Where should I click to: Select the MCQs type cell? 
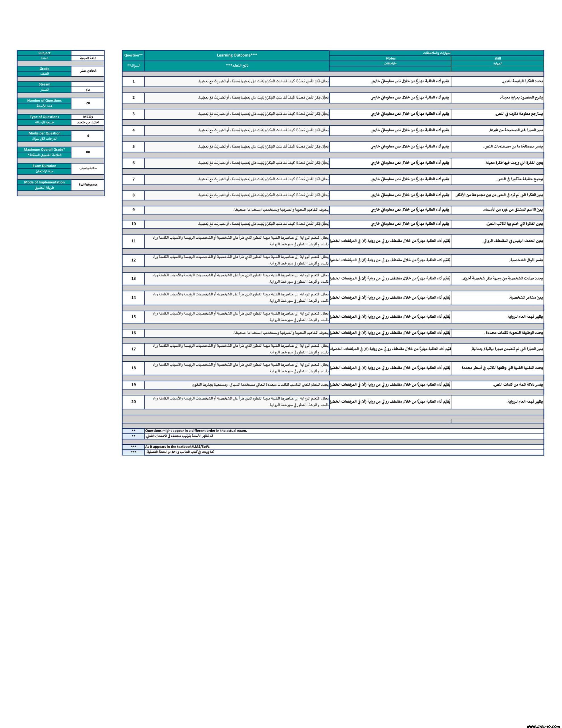[x=88, y=117]
